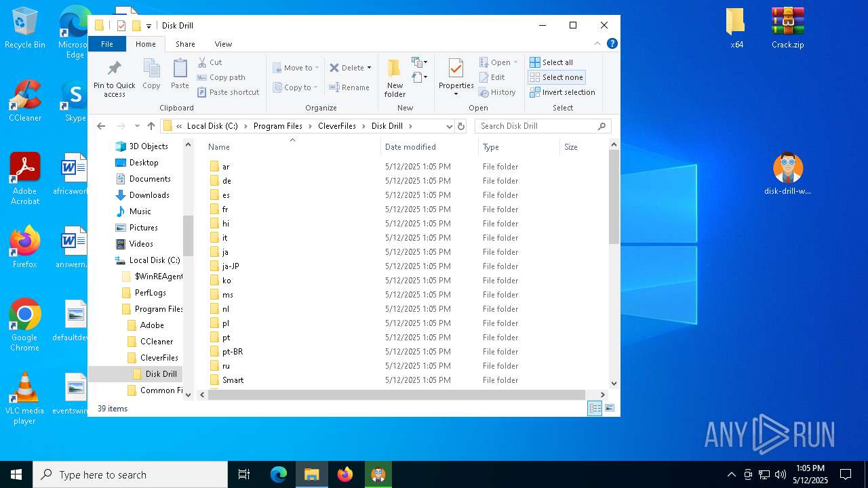Viewport: 868px width, 488px height.
Task: Click the Help question mark icon
Action: point(612,43)
